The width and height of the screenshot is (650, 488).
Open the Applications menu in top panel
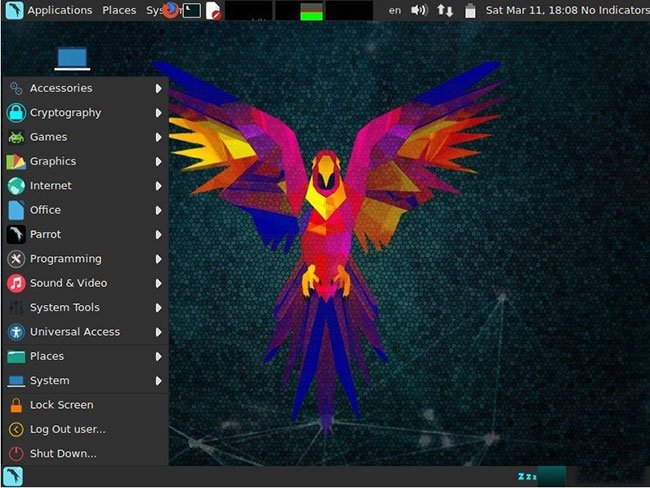(60, 10)
